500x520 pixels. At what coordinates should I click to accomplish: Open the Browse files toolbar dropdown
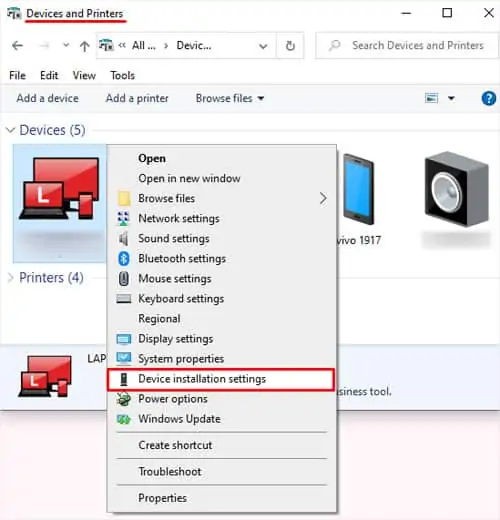[x=230, y=98]
